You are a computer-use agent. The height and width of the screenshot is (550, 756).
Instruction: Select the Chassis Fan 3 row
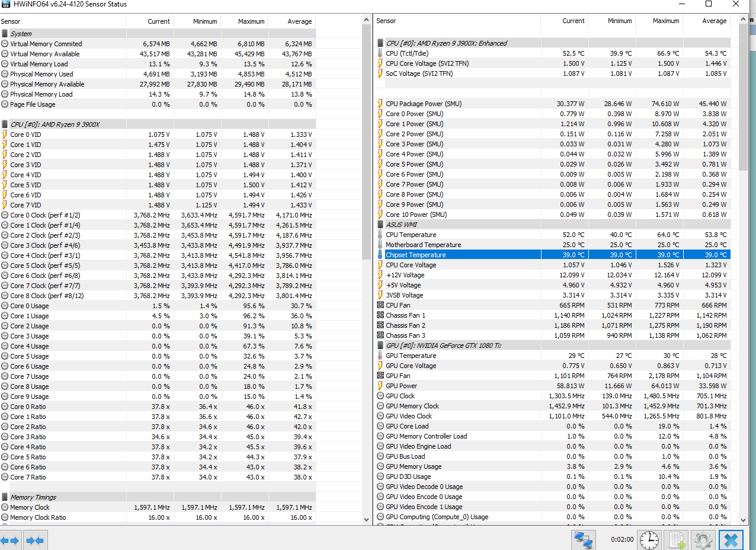pyautogui.click(x=553, y=335)
